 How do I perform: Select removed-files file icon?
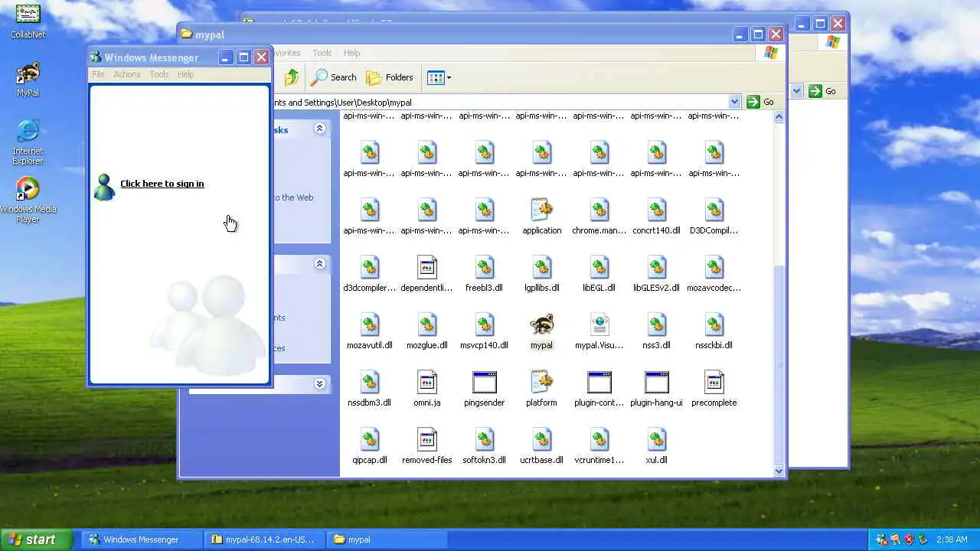click(x=426, y=439)
